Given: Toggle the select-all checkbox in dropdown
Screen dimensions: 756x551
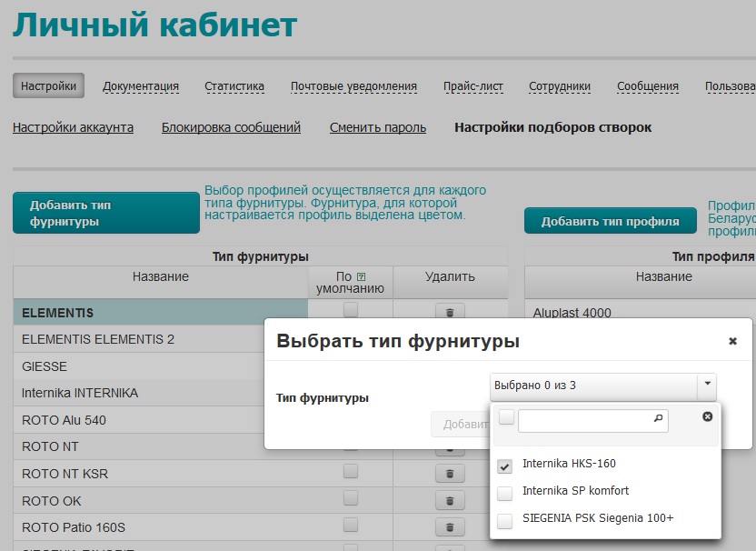Looking at the screenshot, I should tap(506, 417).
